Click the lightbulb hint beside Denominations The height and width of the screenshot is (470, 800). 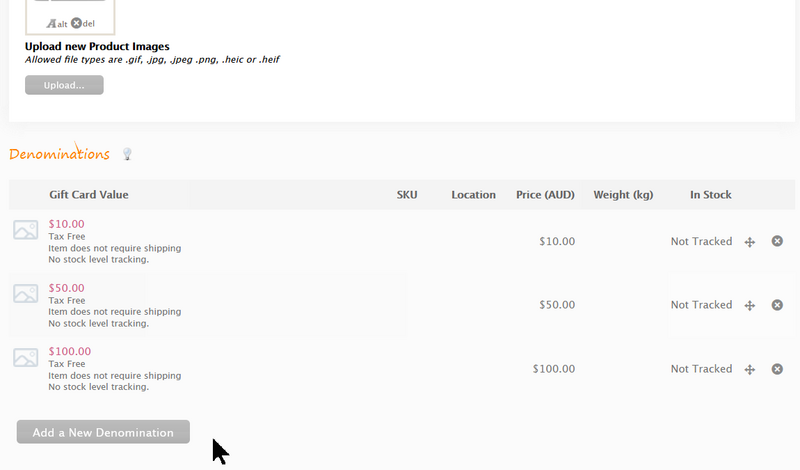(x=127, y=154)
